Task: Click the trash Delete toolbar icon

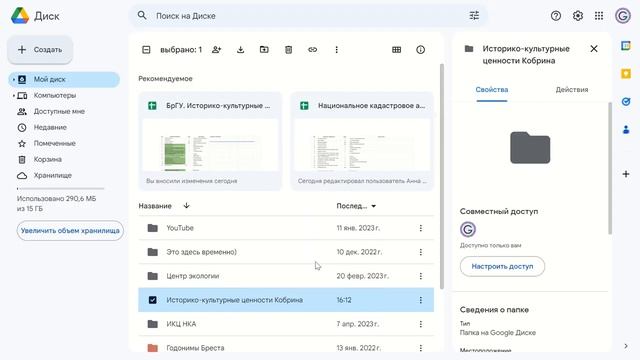Action: pyautogui.click(x=288, y=50)
